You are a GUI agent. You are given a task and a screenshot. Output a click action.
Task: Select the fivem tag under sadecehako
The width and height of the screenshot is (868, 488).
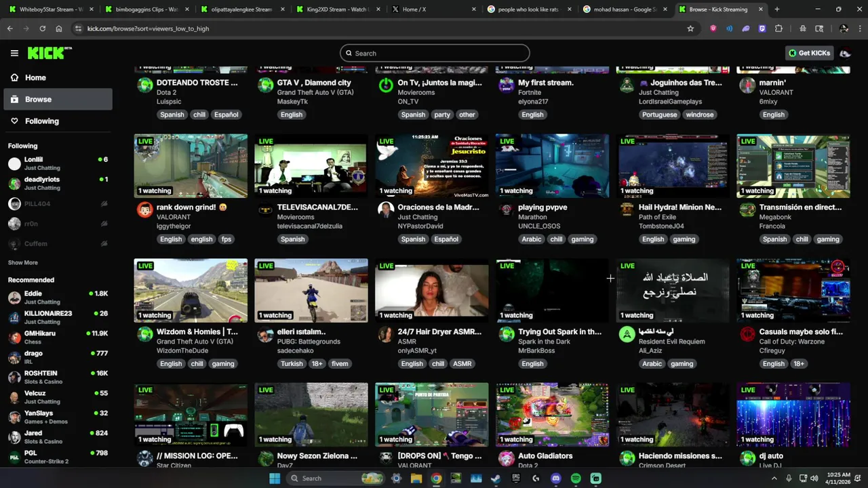[340, 364]
